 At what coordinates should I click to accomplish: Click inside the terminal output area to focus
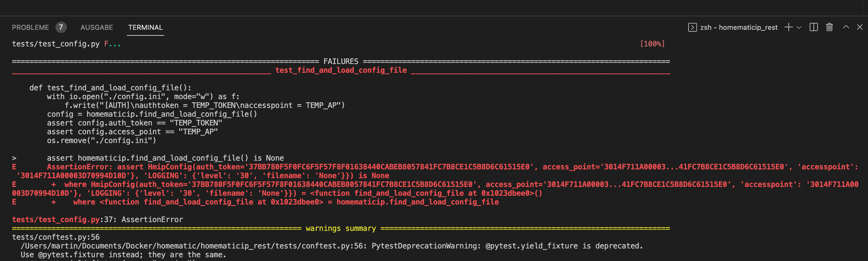point(404,135)
